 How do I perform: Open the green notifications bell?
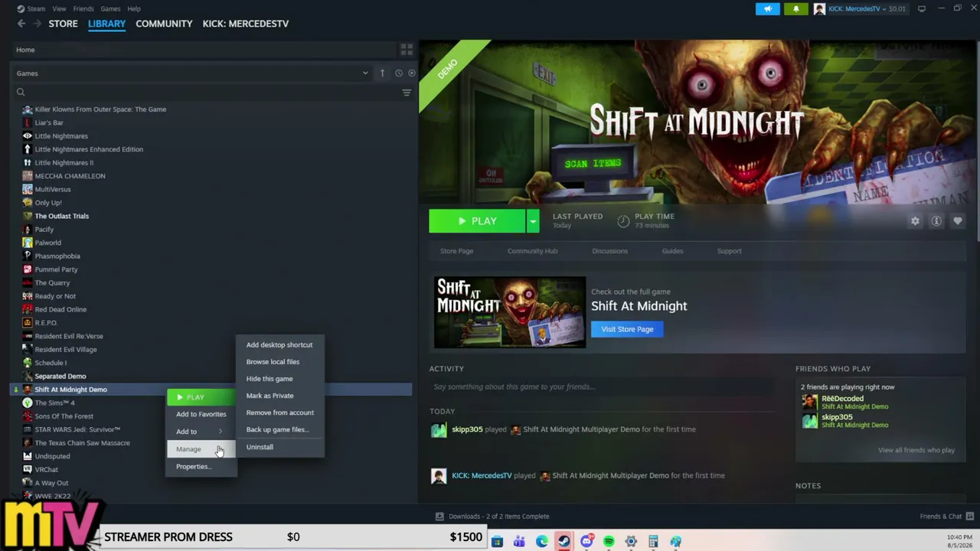point(795,9)
